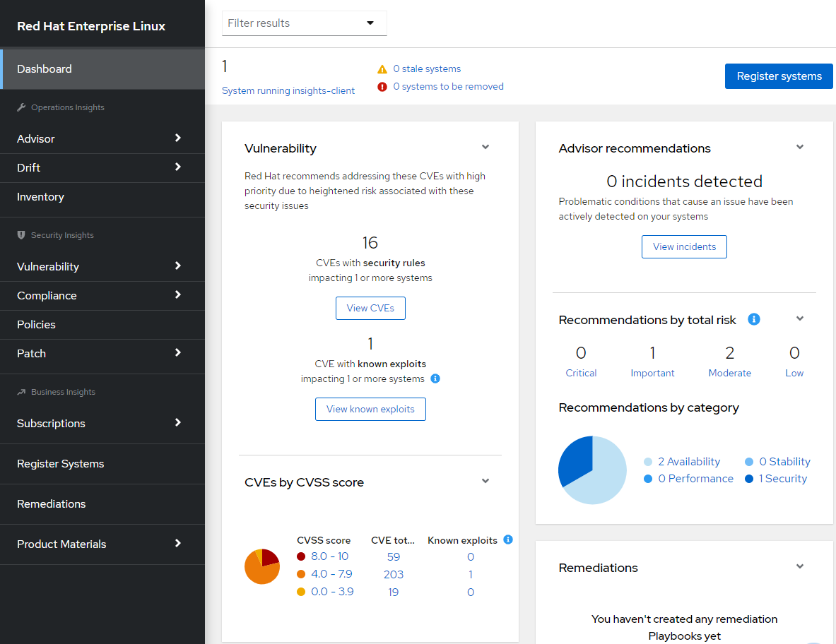836x644 pixels.
Task: Click the 4.0 - 7.9 CVSS score link
Action: click(x=331, y=574)
